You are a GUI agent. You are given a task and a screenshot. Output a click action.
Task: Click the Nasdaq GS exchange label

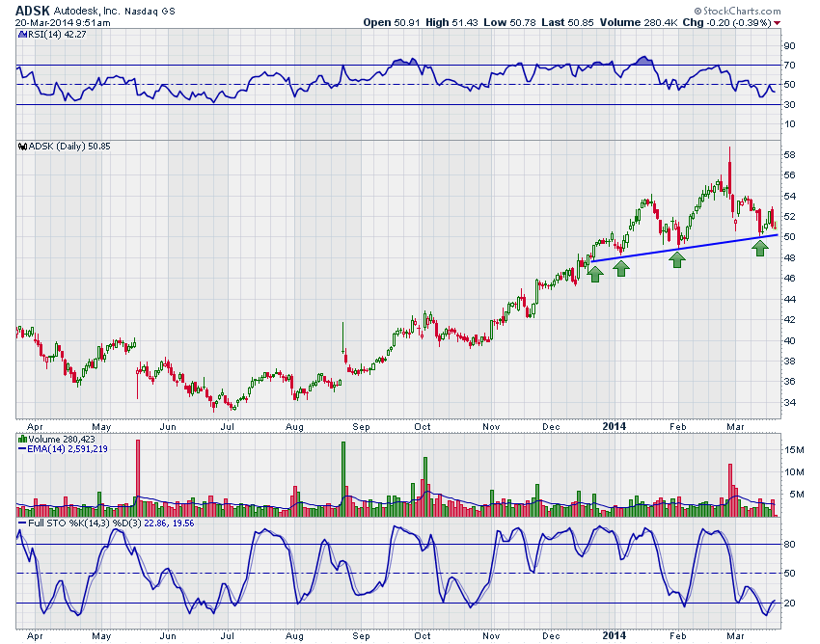pos(150,11)
